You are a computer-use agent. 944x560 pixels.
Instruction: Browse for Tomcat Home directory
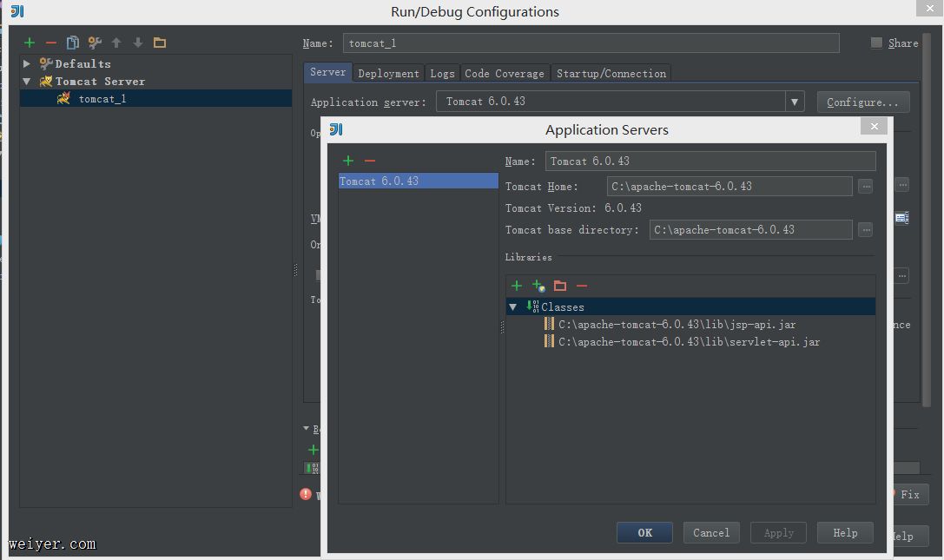click(x=866, y=187)
